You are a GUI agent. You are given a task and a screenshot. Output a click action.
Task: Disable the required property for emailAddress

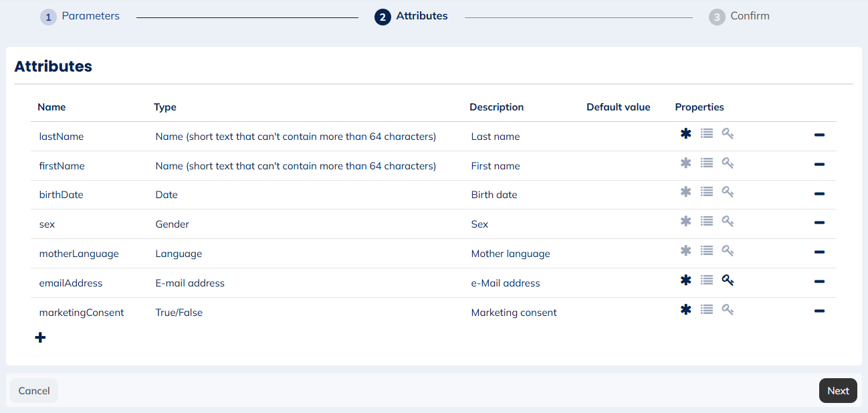point(685,280)
